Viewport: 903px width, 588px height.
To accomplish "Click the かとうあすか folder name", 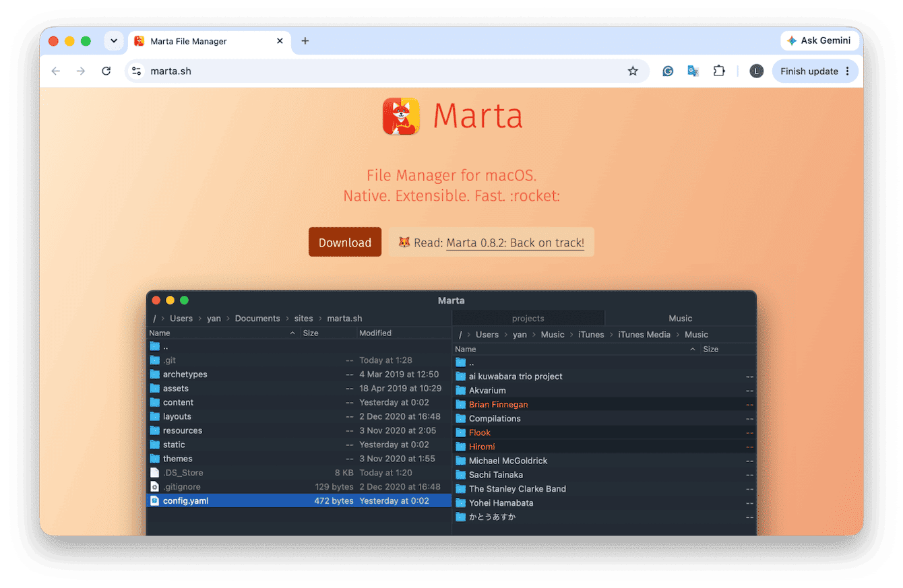I will (493, 517).
